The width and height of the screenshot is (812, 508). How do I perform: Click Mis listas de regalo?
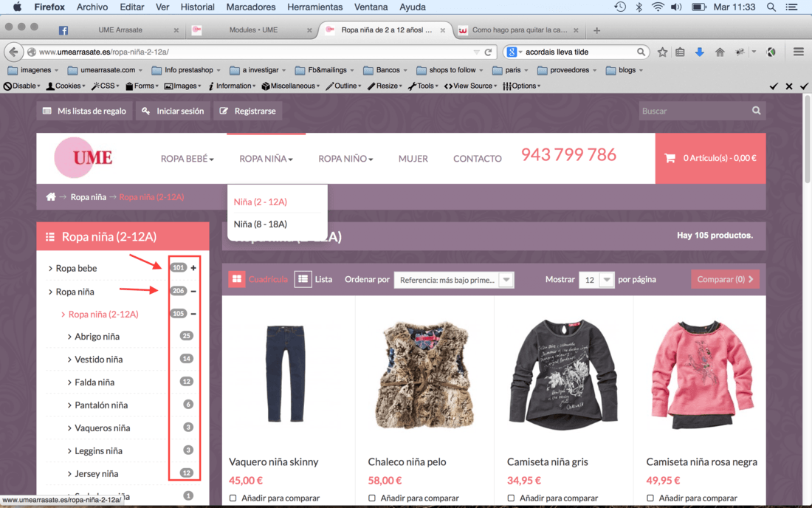click(x=84, y=111)
